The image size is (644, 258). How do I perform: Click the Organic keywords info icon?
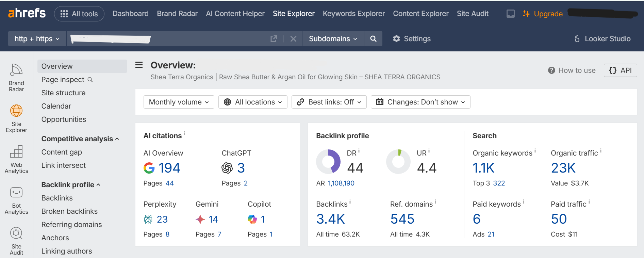pos(535,150)
